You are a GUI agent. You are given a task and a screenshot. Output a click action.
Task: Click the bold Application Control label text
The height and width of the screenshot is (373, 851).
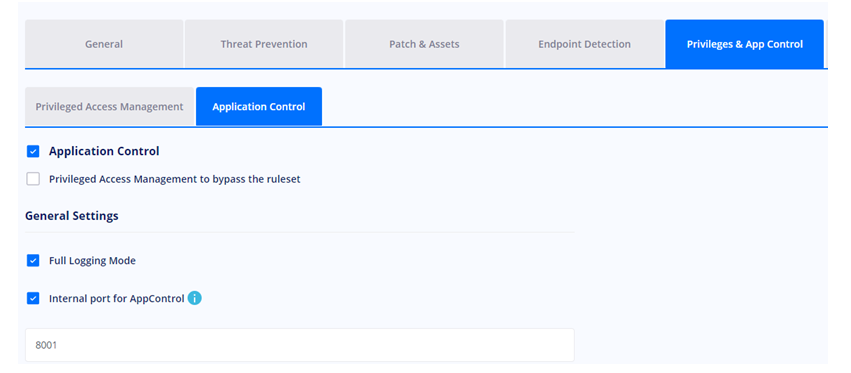tap(104, 151)
